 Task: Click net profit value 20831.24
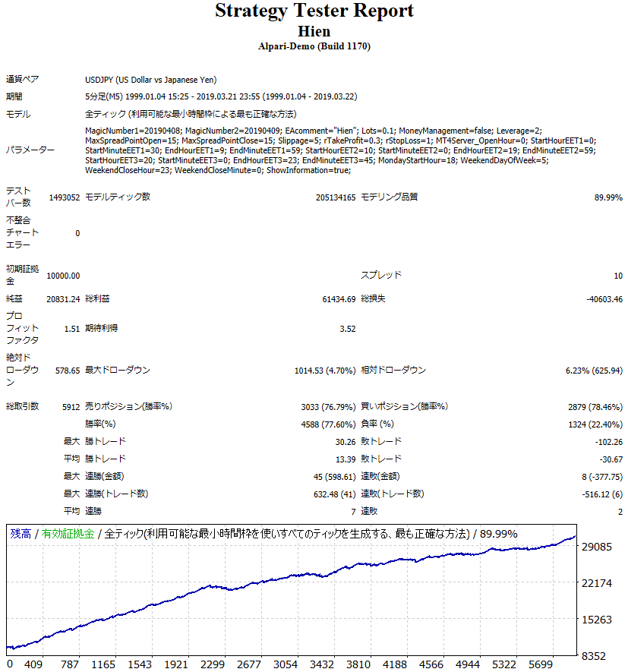(x=63, y=300)
